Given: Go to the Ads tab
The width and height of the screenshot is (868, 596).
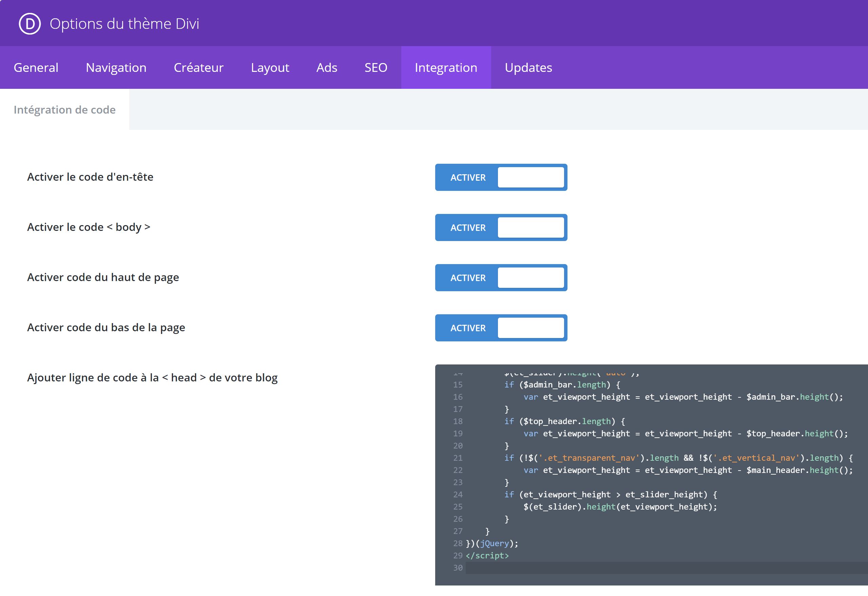Looking at the screenshot, I should pos(327,67).
